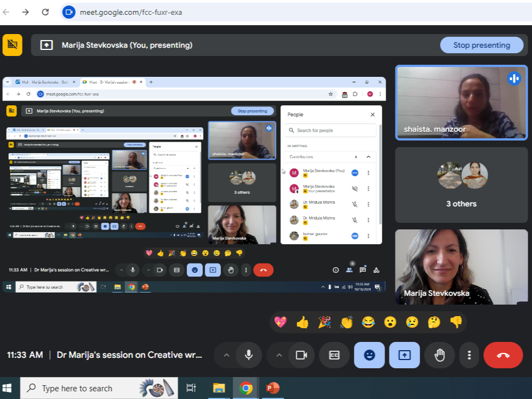The height and width of the screenshot is (399, 532).
Task: Reload the Google Meet page
Action: click(x=45, y=12)
